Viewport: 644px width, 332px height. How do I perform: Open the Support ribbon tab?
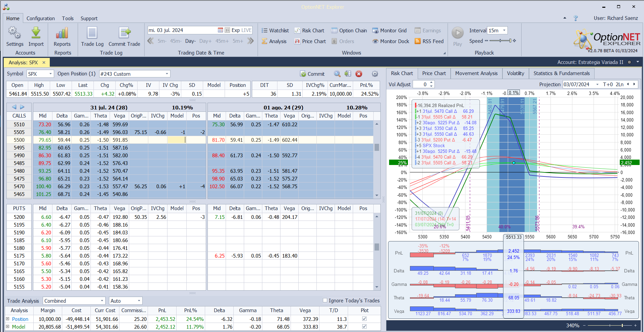click(89, 19)
